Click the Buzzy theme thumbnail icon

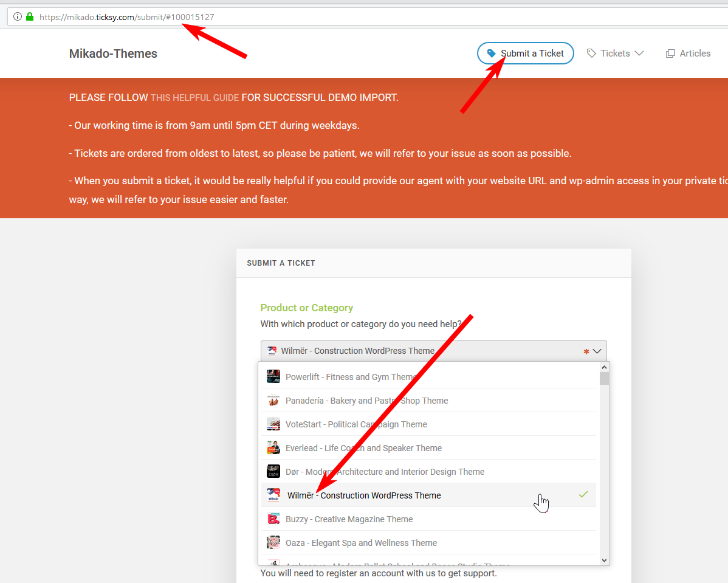(273, 519)
